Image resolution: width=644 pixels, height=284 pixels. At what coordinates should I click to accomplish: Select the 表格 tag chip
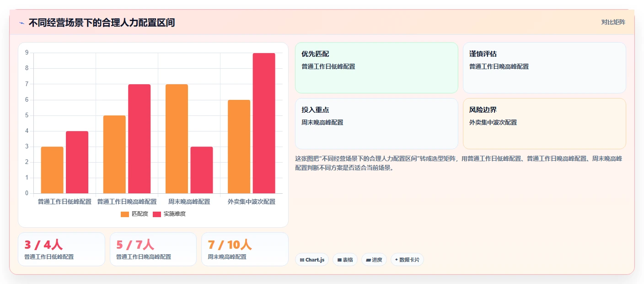(x=345, y=260)
